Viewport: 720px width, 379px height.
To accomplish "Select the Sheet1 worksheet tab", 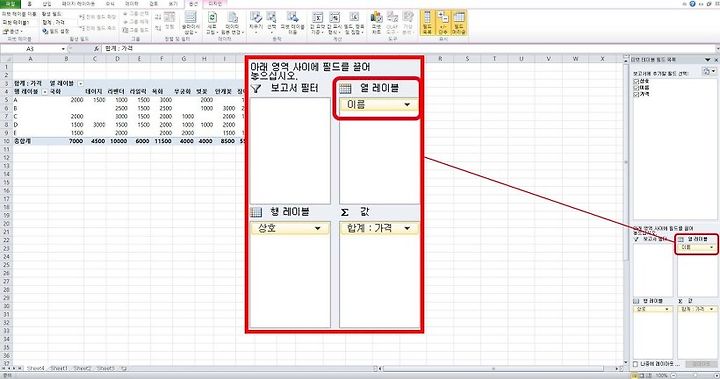I will (59, 368).
